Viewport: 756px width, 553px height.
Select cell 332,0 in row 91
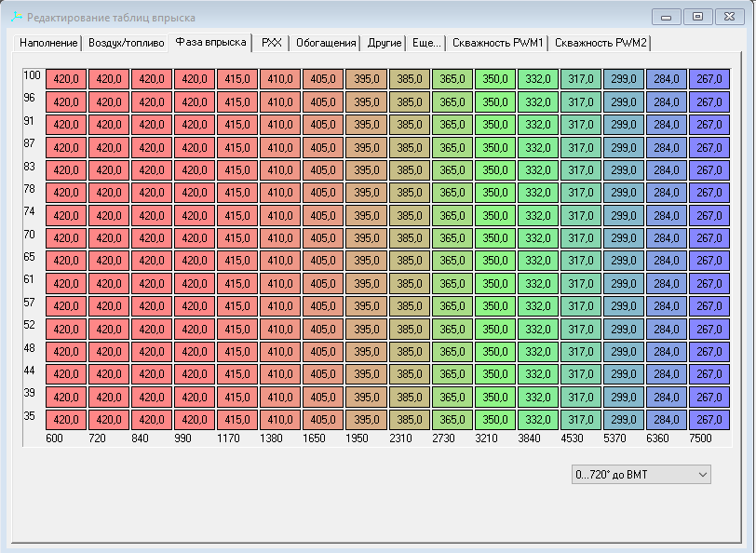(x=537, y=125)
